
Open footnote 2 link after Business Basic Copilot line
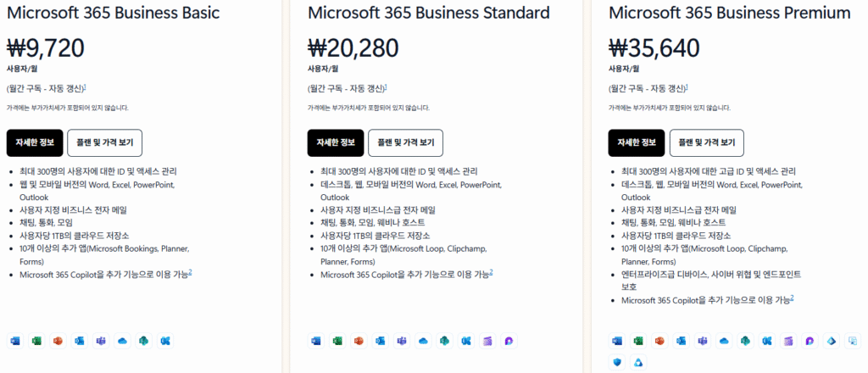click(190, 272)
